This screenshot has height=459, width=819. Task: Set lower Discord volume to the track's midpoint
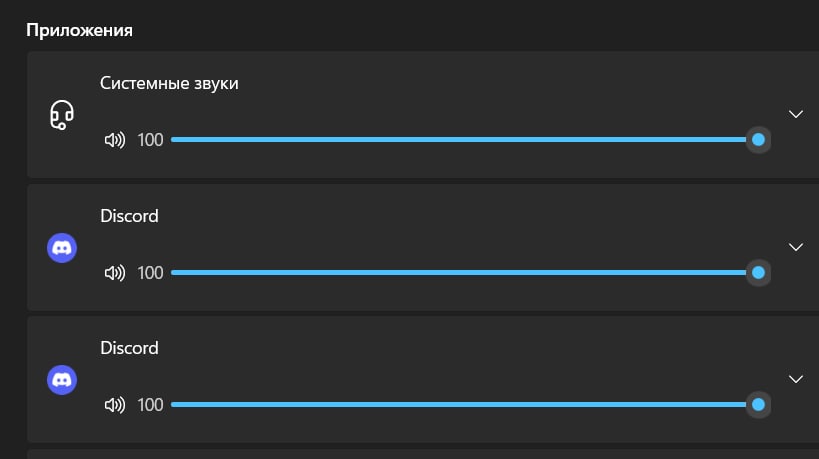pyautogui.click(x=465, y=404)
